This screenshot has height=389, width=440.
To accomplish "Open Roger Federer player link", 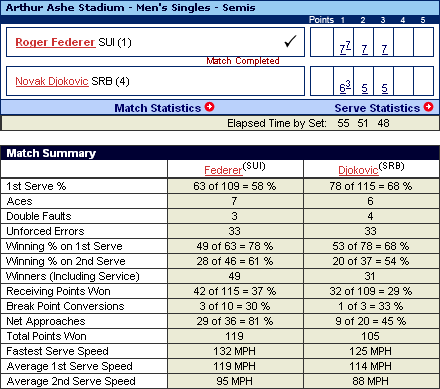I will pyautogui.click(x=55, y=42).
